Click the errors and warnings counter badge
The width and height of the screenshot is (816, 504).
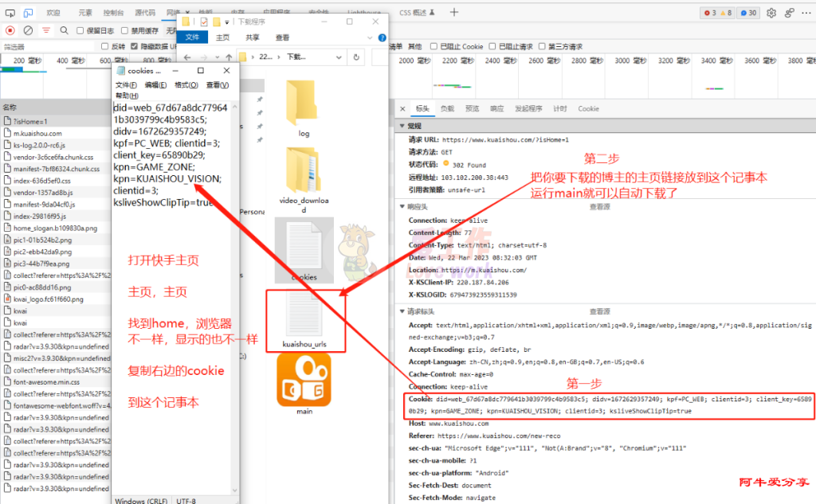[x=718, y=13]
